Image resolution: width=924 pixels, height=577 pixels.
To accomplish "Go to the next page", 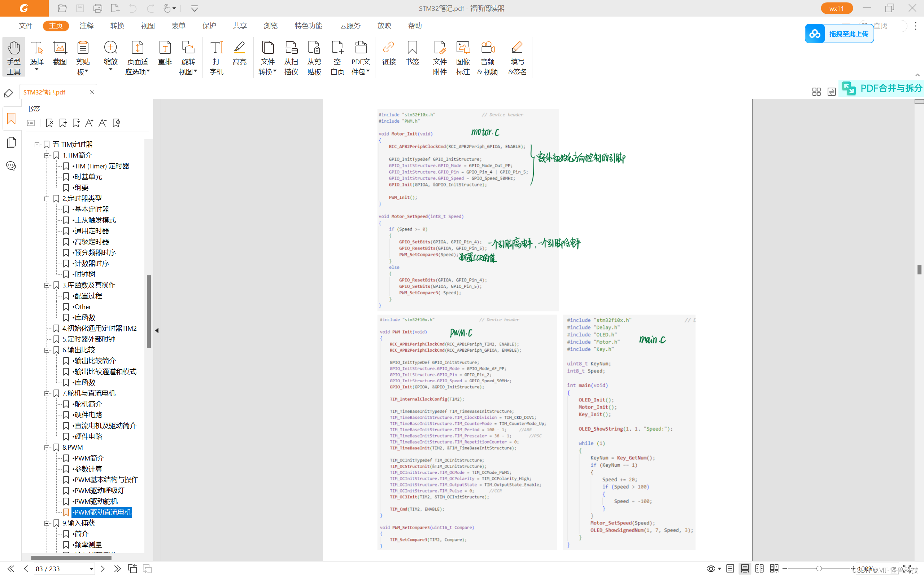I will coord(103,569).
